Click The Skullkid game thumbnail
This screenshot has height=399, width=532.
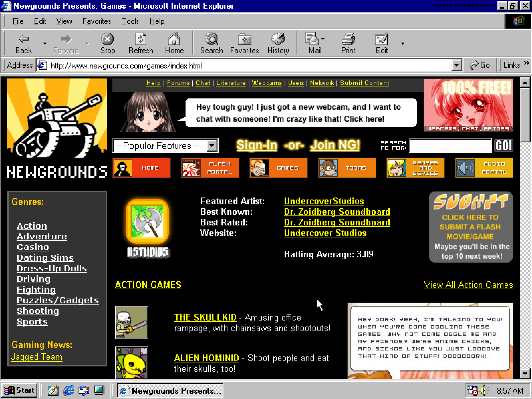point(132,323)
